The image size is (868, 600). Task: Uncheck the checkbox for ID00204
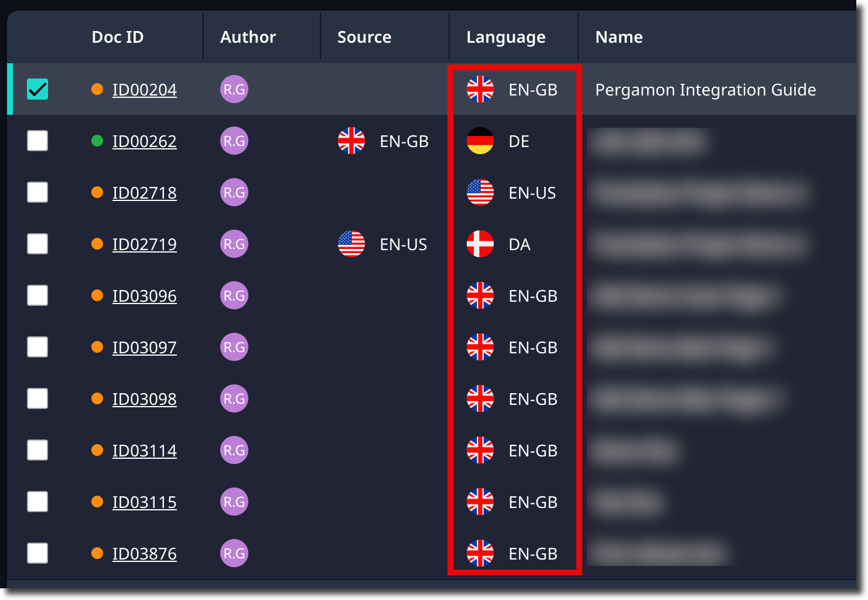[37, 90]
